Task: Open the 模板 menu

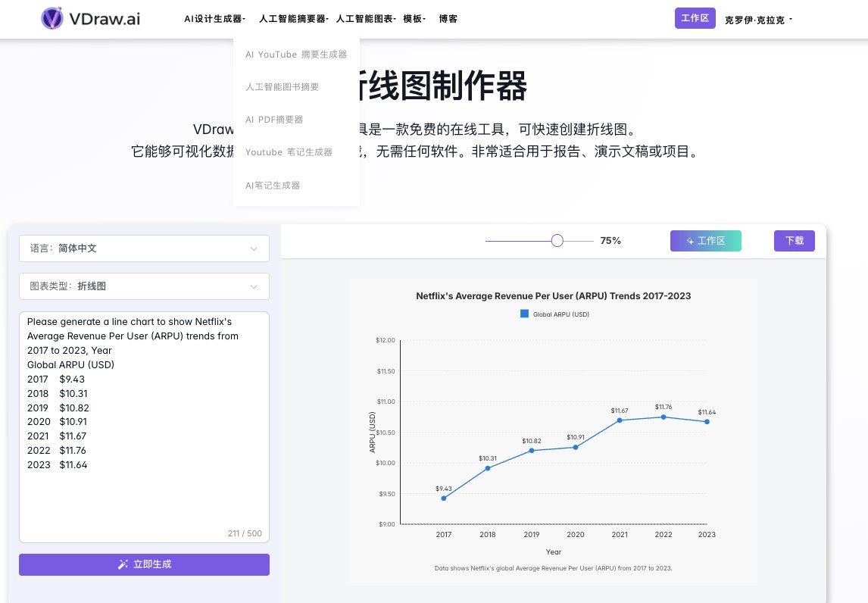Action: pos(414,19)
